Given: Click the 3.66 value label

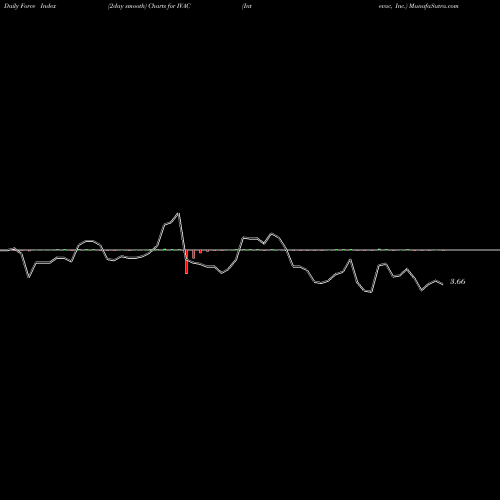Looking at the screenshot, I should 458,282.
